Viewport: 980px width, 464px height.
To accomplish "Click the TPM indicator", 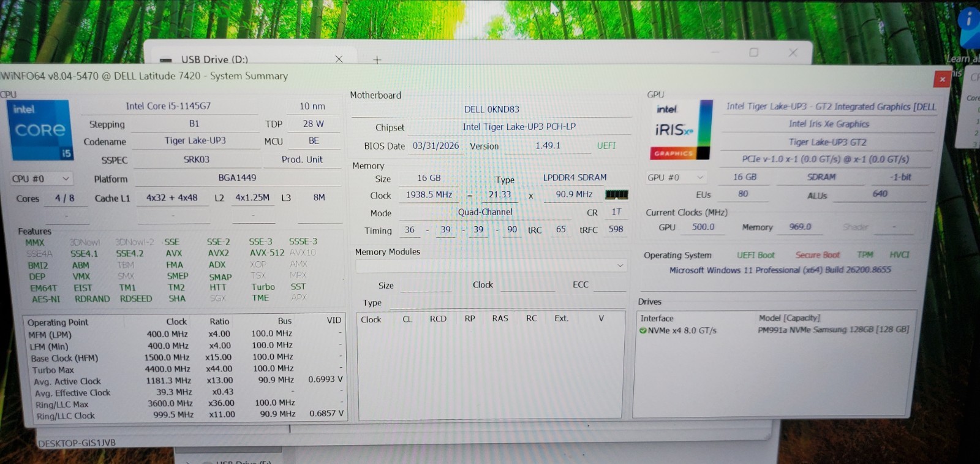I will click(865, 254).
